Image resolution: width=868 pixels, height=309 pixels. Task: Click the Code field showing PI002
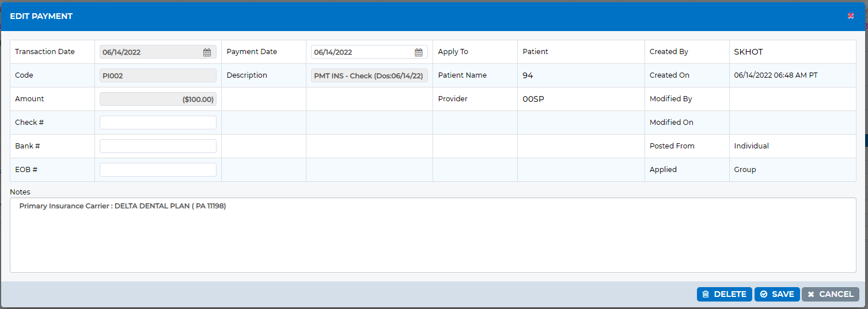tap(158, 75)
